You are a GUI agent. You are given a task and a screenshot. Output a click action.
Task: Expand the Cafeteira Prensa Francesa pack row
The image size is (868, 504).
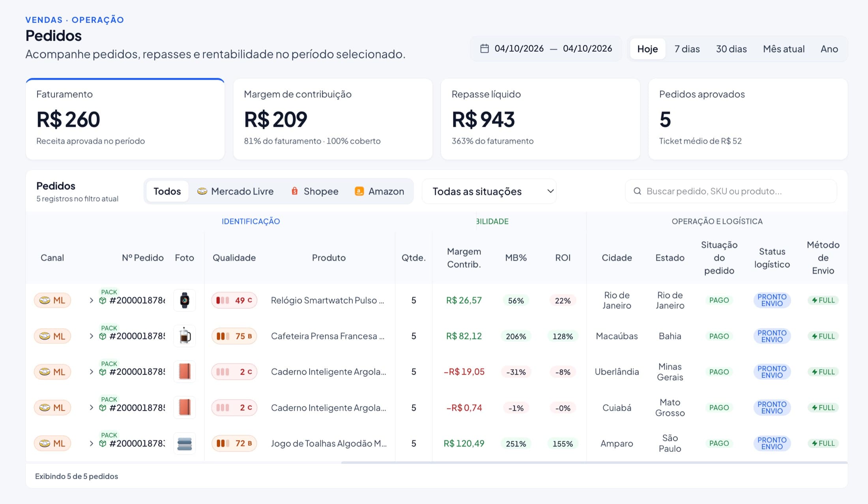pos(91,336)
